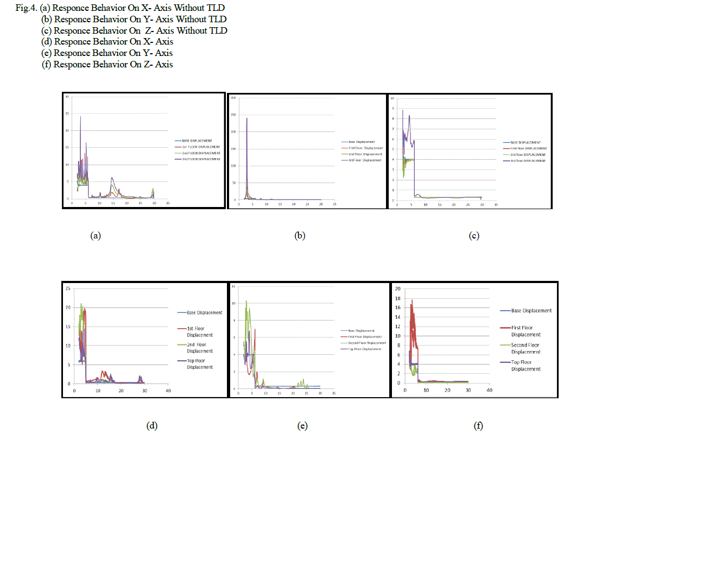This screenshot has height=571, width=728.
Task: Click 'BASE DISPLACEMENT' legend entry in chart (a)
Action: (197, 141)
